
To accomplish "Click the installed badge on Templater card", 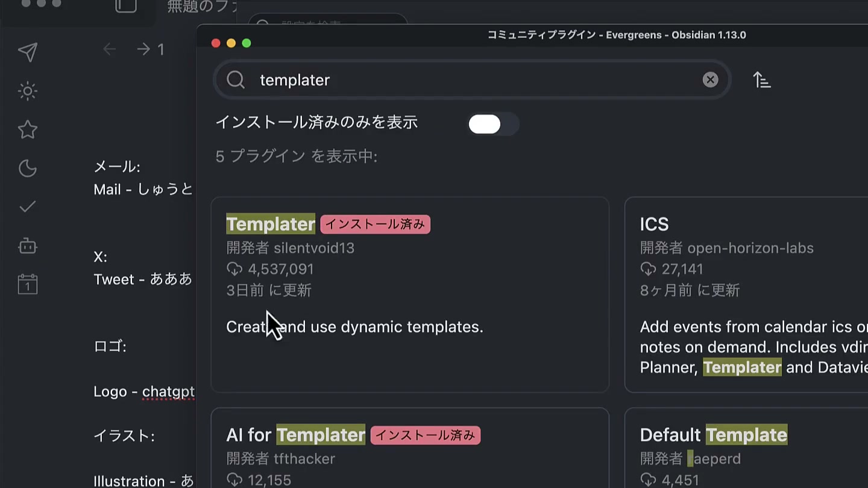I will click(x=375, y=224).
